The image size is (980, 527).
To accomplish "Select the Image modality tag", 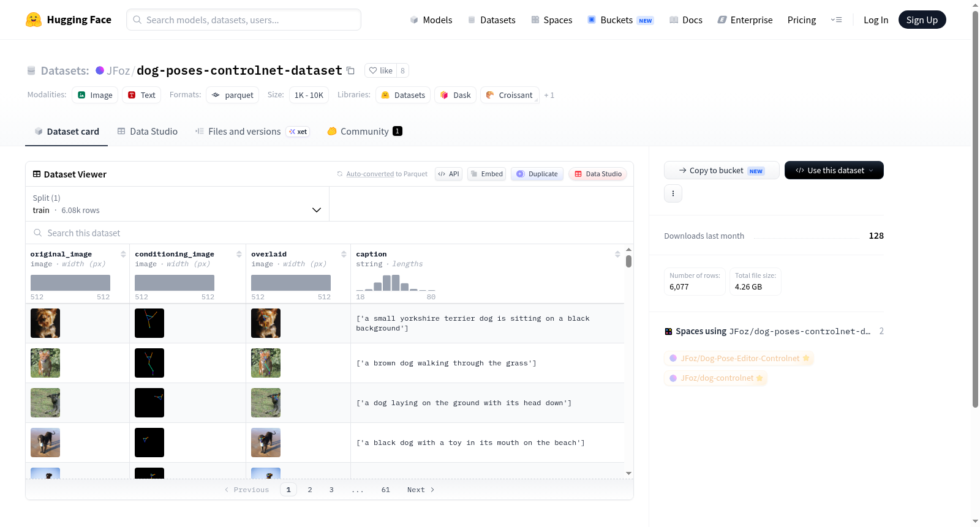I will coord(95,95).
